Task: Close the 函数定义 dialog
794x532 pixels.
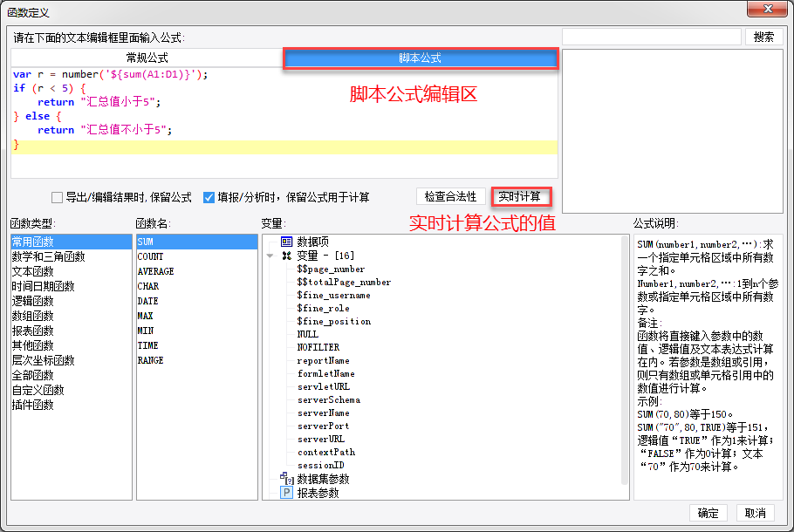Action: 767,9
